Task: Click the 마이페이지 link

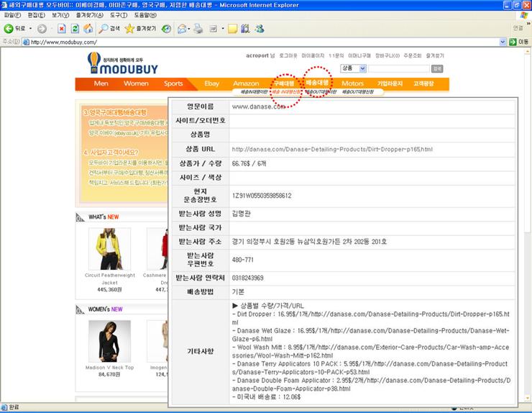Action: [313, 55]
